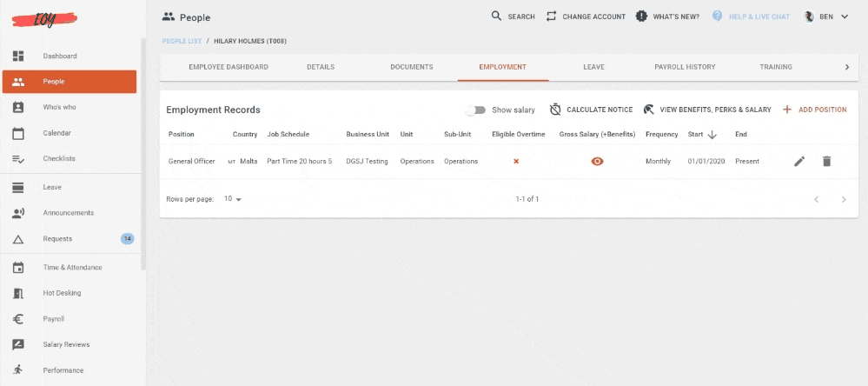
Task: Switch to the Documents tab
Action: 411,67
